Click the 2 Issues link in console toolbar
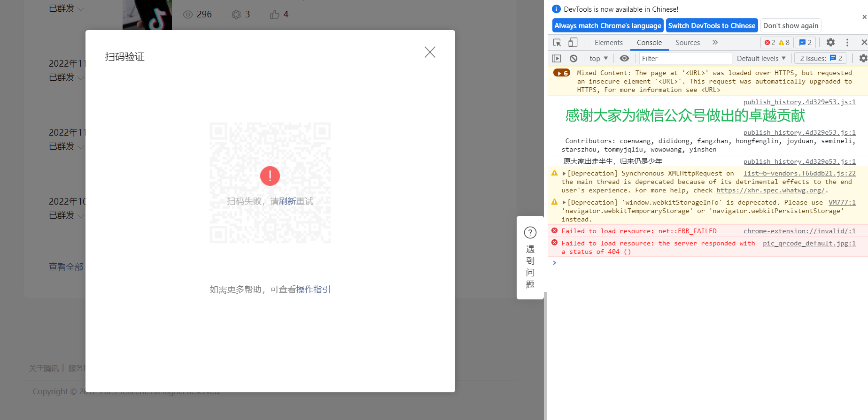Image resolution: width=868 pixels, height=420 pixels. (821, 59)
